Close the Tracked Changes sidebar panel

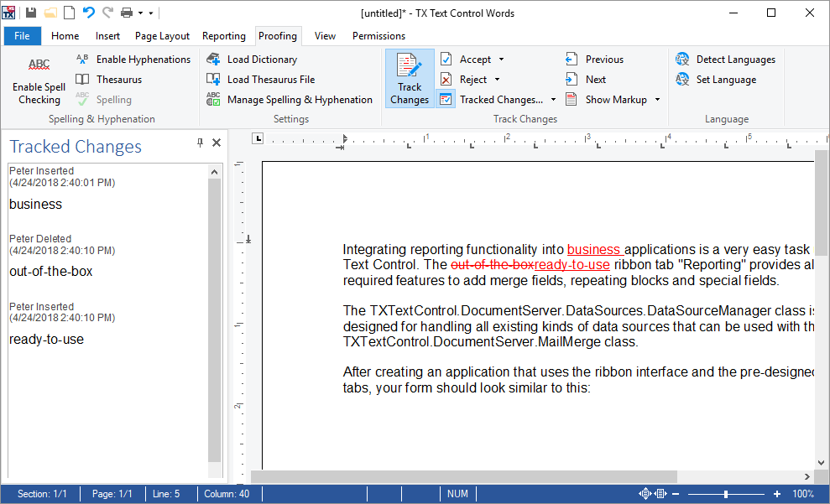tap(217, 143)
